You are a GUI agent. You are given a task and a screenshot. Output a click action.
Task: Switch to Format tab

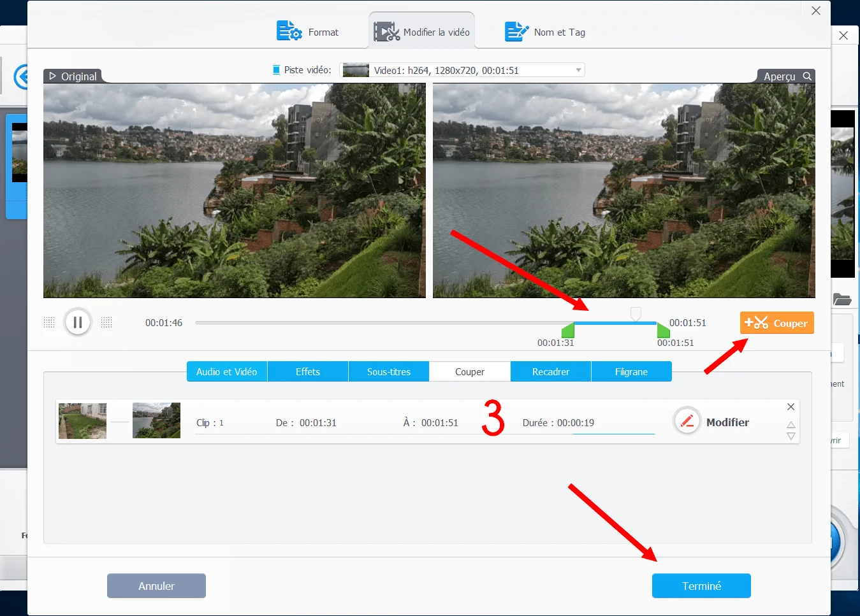(x=308, y=31)
